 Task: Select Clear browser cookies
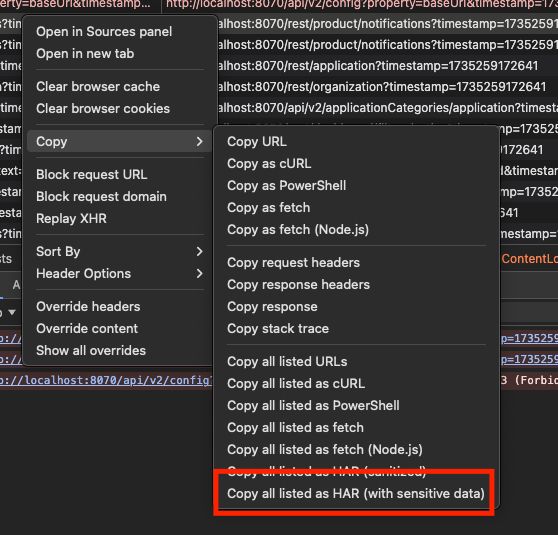click(x=103, y=109)
